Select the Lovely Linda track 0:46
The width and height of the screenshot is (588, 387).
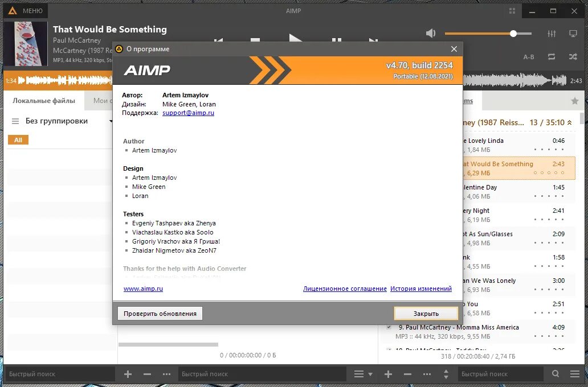(x=519, y=145)
